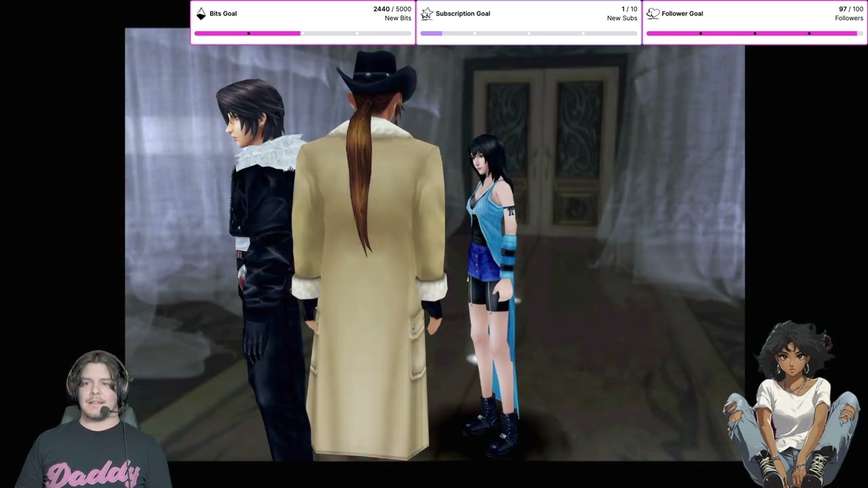Click the 'Follower Goal' label
This screenshot has height=488, width=868.
[x=682, y=14]
